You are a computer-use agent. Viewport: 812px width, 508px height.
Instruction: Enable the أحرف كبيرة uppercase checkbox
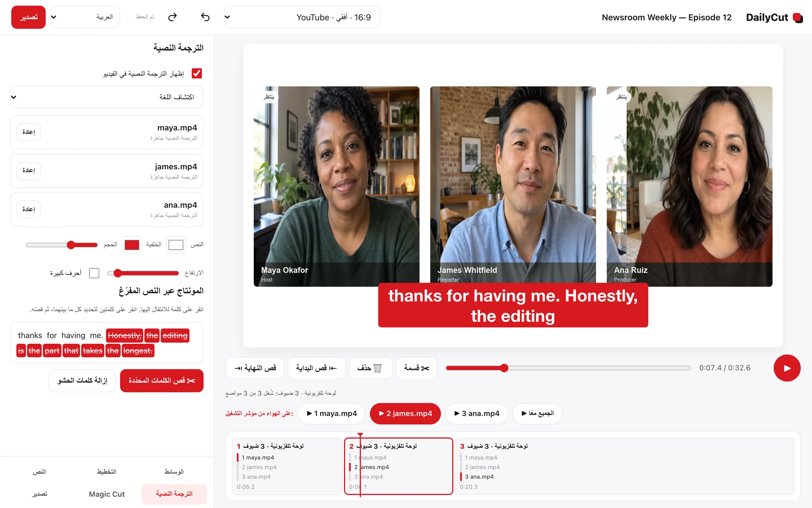click(x=94, y=273)
